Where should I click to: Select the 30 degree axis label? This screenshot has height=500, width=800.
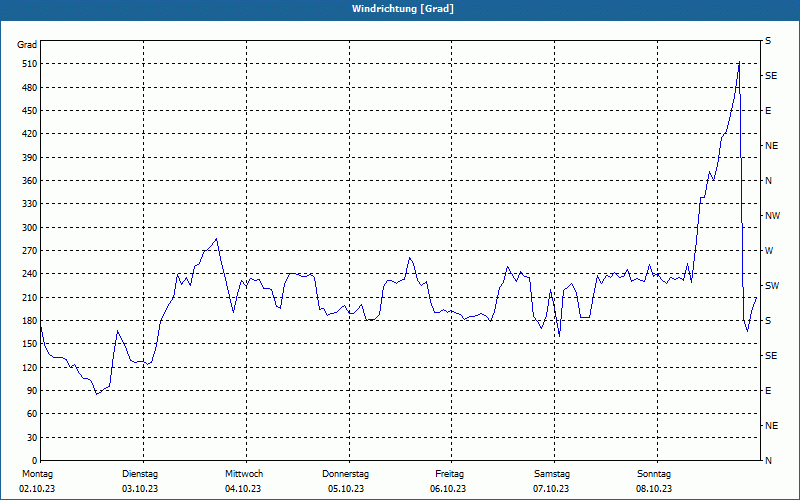[x=32, y=437]
